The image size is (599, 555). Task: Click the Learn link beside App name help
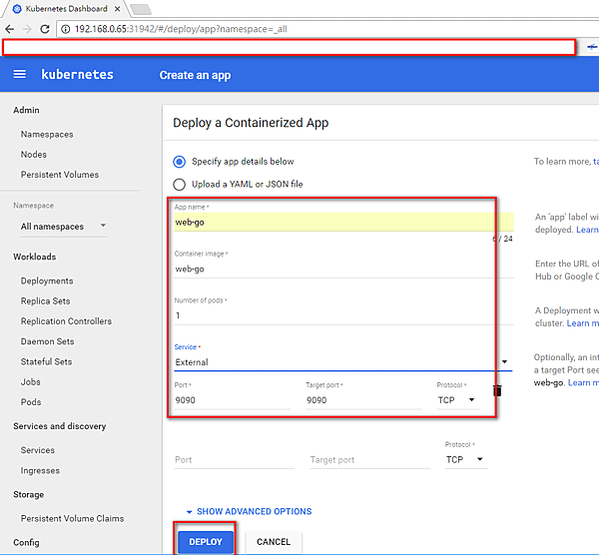tap(587, 230)
